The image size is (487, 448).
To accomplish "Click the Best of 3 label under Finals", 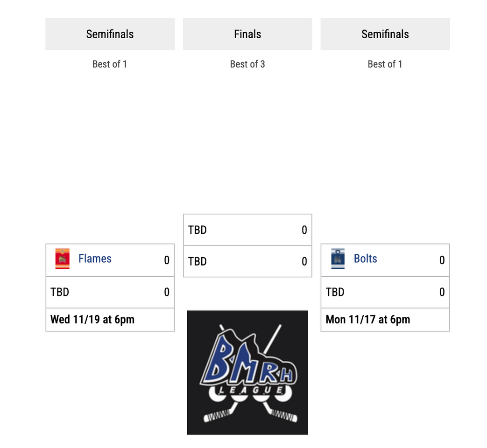I will [247, 64].
